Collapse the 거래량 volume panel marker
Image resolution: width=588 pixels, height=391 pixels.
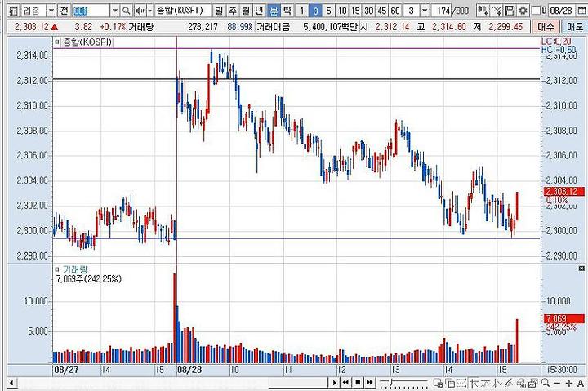57,269
